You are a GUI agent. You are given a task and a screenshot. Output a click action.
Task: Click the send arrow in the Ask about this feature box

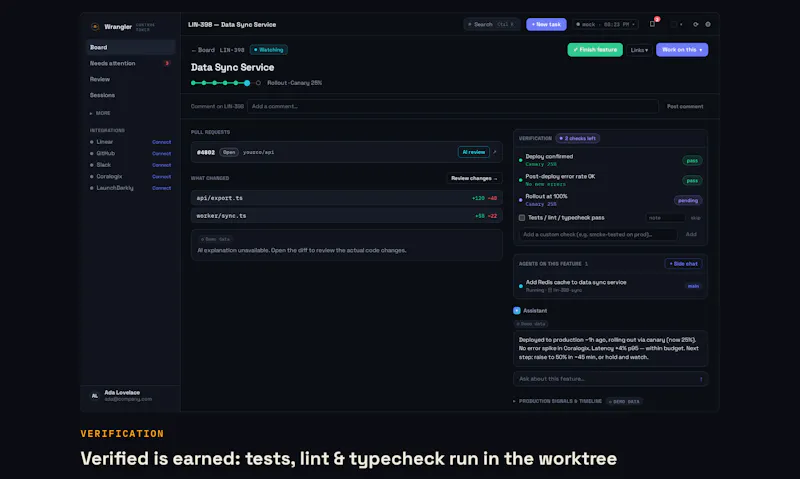click(x=701, y=379)
